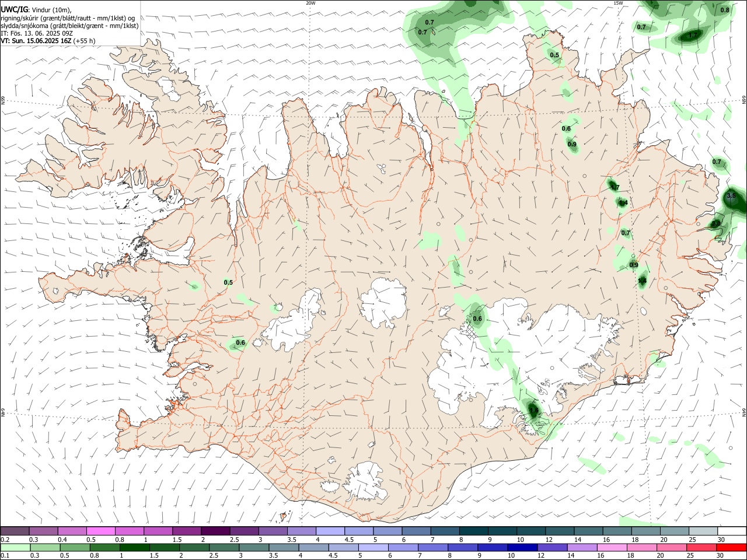The image size is (747, 560).
Task: Pick the light pink swatch between 16 and 18 in lower legend
Action: (x=612, y=547)
